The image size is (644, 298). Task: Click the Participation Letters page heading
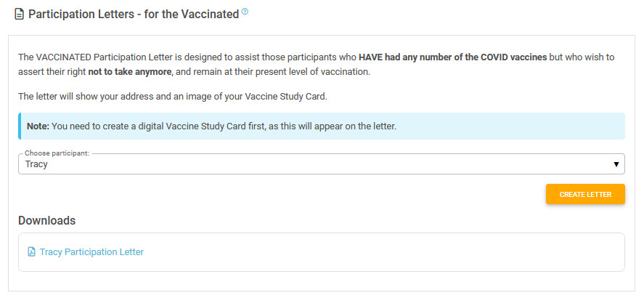point(134,15)
